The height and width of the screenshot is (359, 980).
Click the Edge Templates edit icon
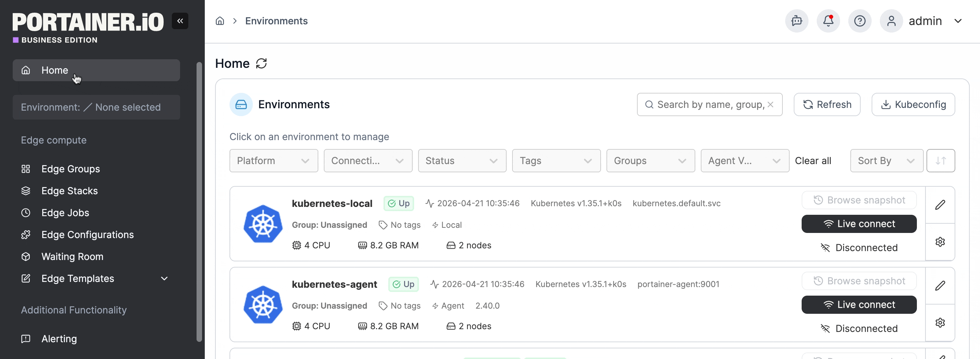[25, 278]
